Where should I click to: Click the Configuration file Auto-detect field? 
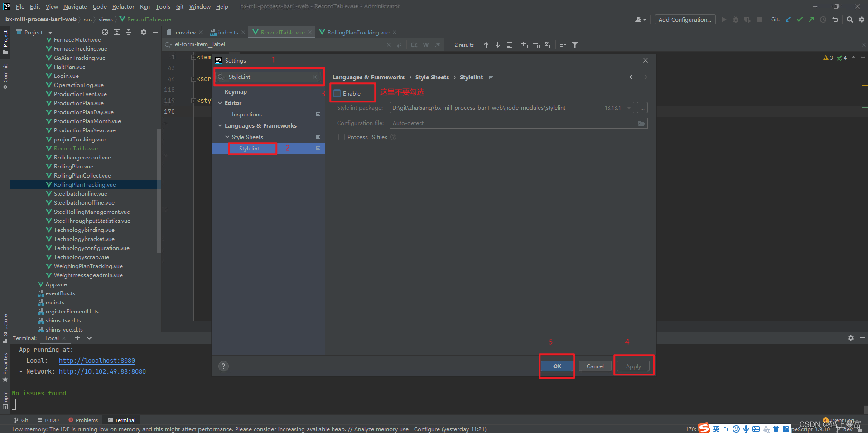516,123
